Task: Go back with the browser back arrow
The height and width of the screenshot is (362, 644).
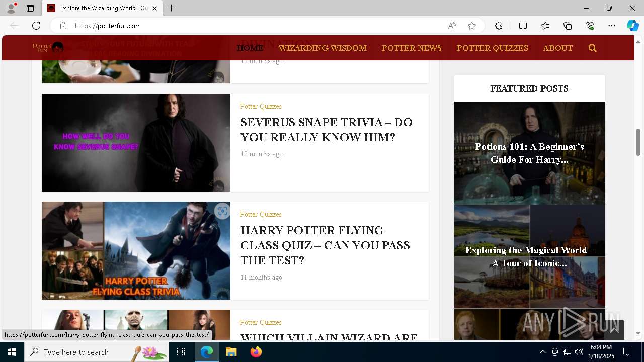Action: (14, 26)
